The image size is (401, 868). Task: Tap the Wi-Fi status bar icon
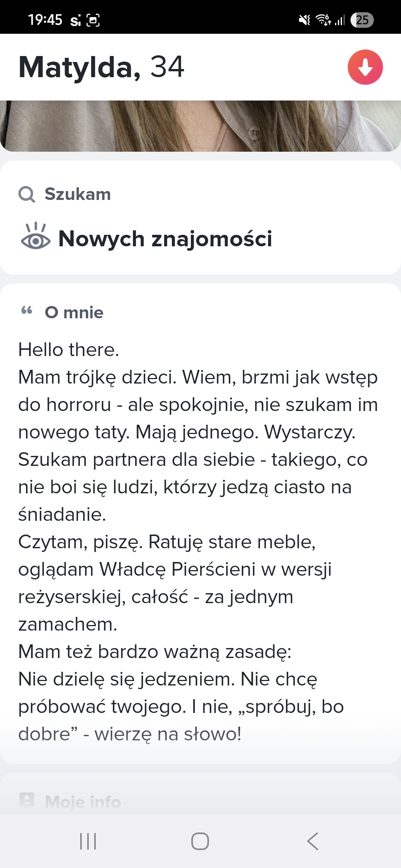323,20
